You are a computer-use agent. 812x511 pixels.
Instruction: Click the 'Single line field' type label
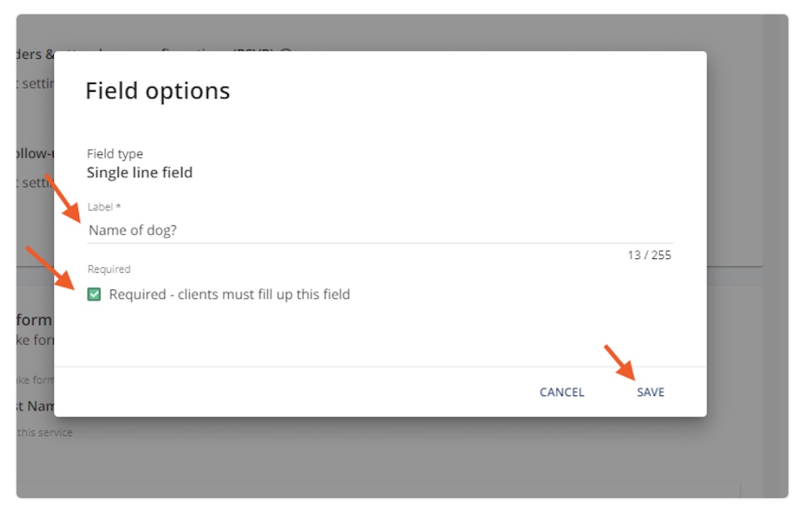point(139,172)
